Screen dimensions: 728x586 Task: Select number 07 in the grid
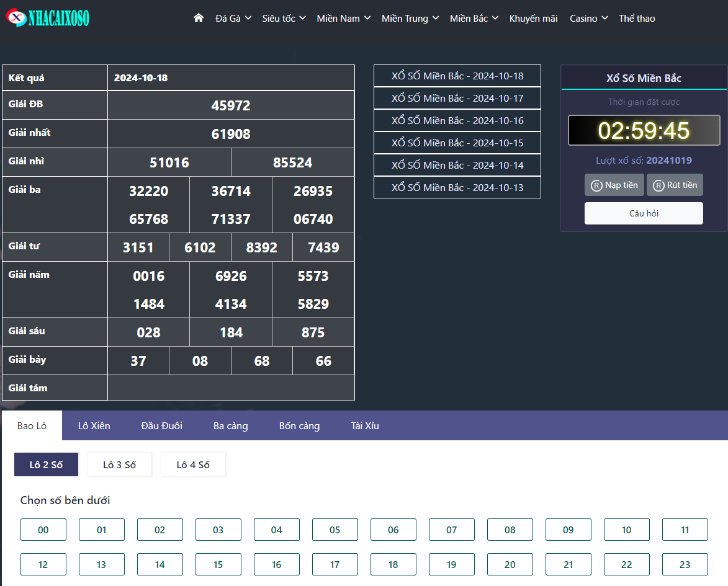pos(451,530)
